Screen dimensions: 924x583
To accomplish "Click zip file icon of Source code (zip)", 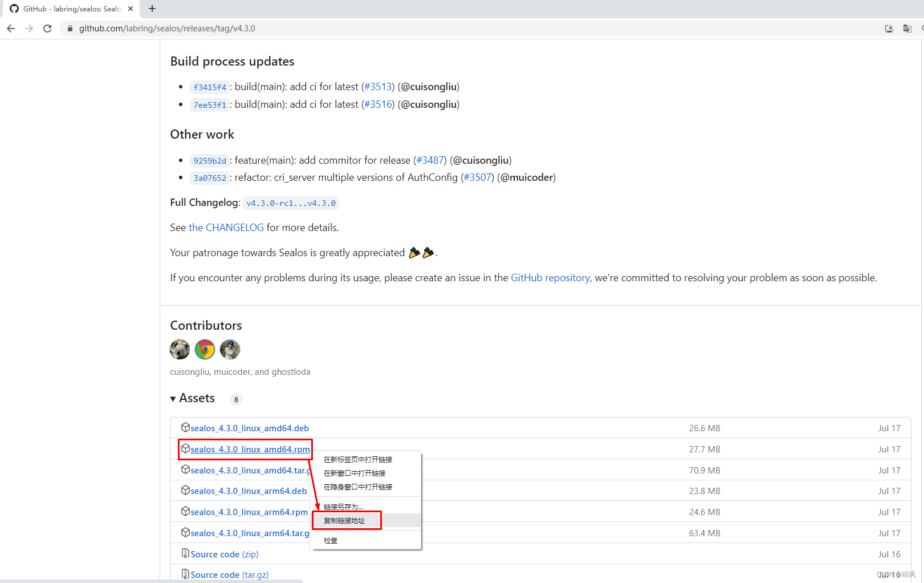I will [x=185, y=553].
